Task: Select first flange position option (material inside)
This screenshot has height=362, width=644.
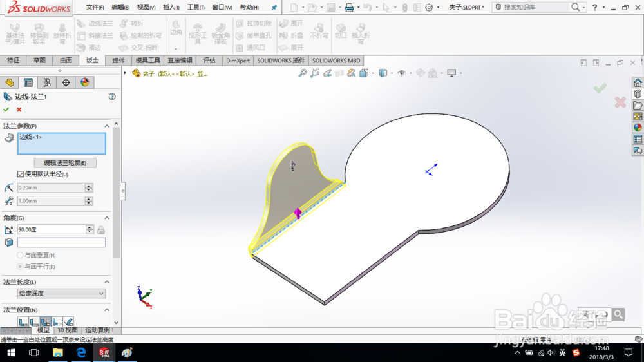Action: click(x=23, y=321)
